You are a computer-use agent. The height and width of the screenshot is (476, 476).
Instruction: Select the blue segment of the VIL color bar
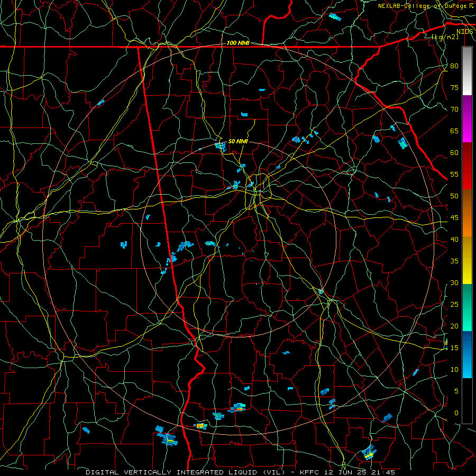click(467, 354)
